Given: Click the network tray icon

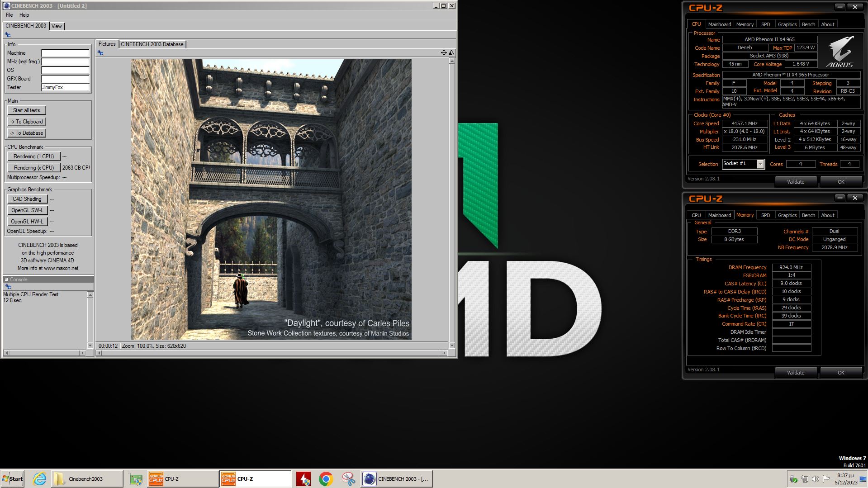Looking at the screenshot, I should [x=804, y=479].
